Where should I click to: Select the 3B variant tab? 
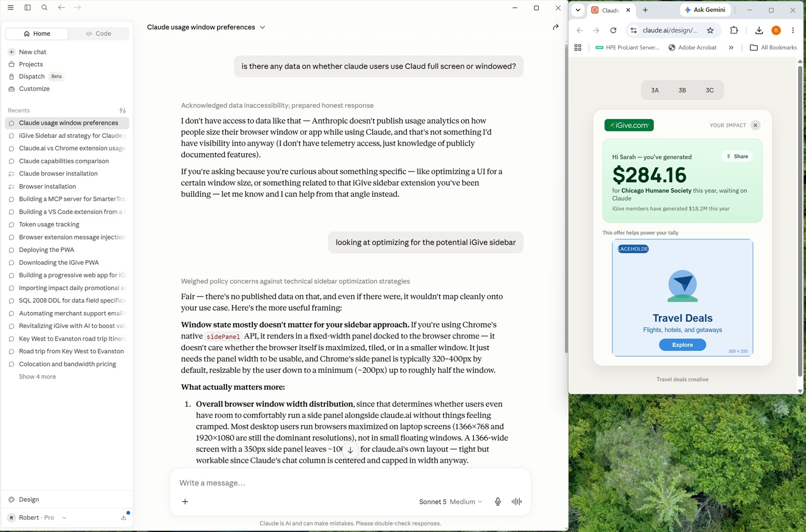pyautogui.click(x=682, y=90)
